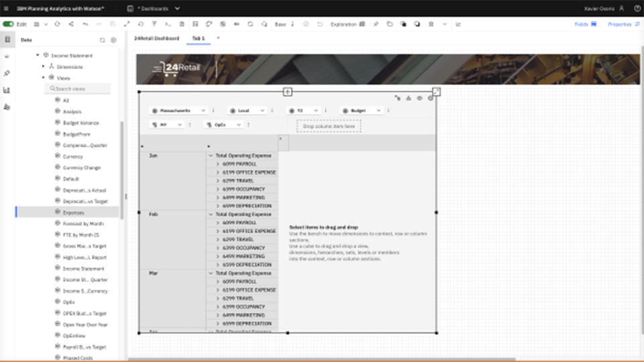Collapse Mar Total Operating Expense row

(211, 274)
